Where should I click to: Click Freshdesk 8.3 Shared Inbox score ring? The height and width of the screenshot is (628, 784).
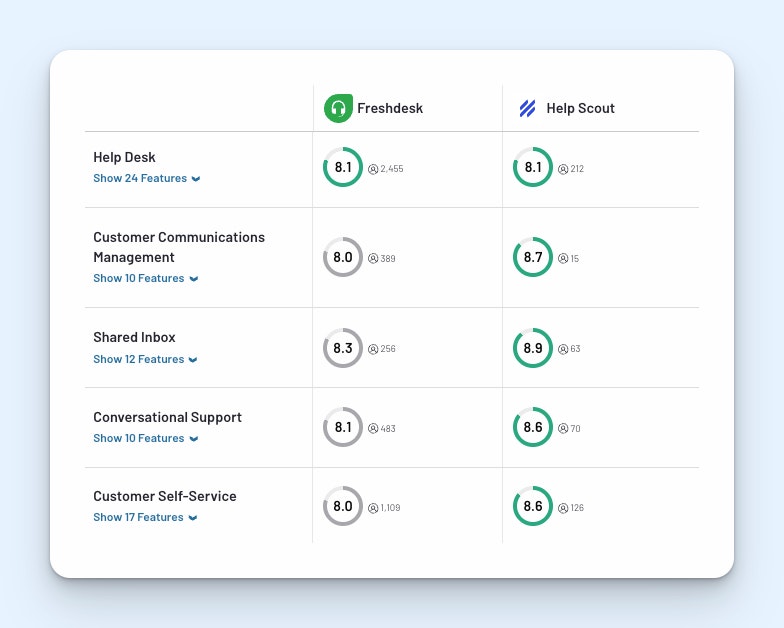tap(343, 348)
